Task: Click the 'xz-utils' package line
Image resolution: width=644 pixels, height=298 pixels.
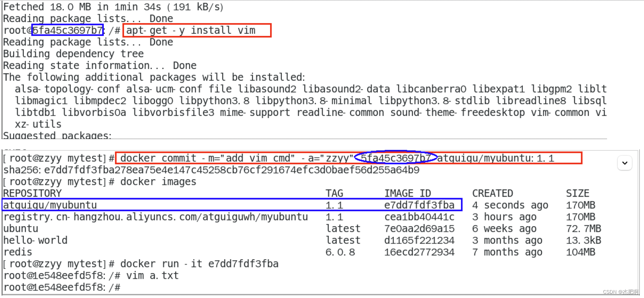Action: tap(38, 124)
